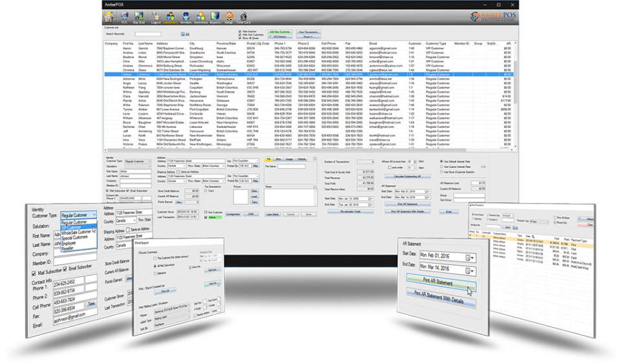The image size is (621, 364).
Task: Open the Vendors toolbar icon
Action: pos(186,17)
